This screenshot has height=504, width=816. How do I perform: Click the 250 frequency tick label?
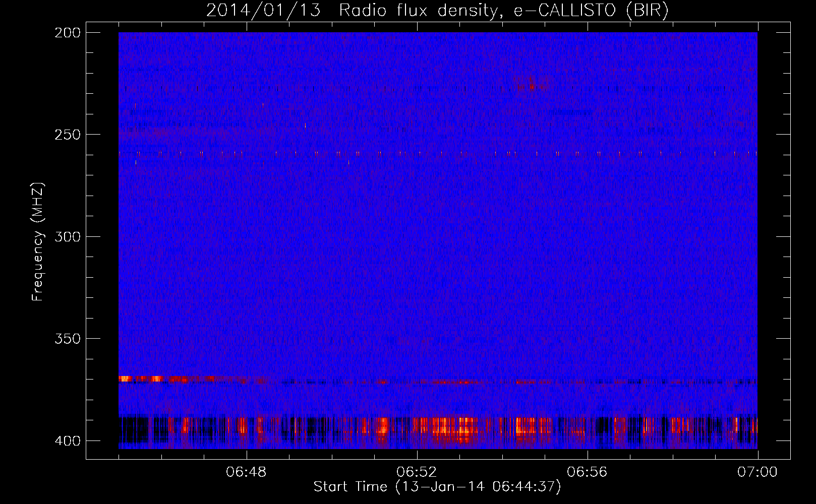click(67, 135)
